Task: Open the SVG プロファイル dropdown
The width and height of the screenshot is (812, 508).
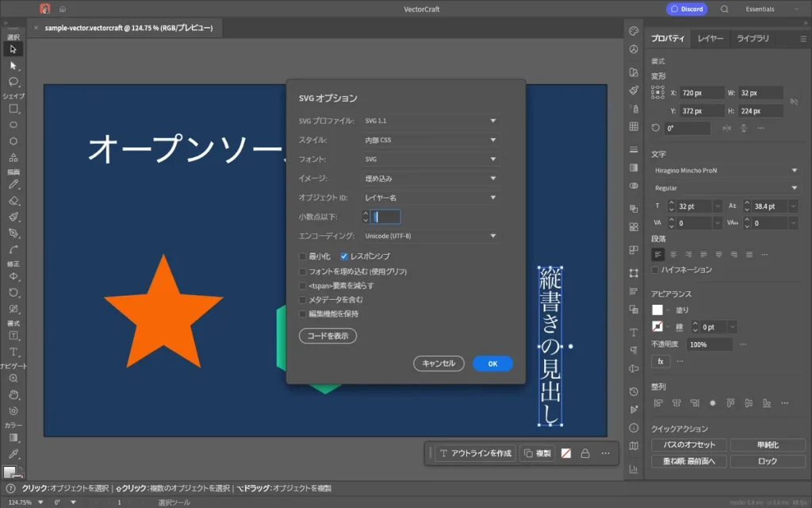Action: 431,121
